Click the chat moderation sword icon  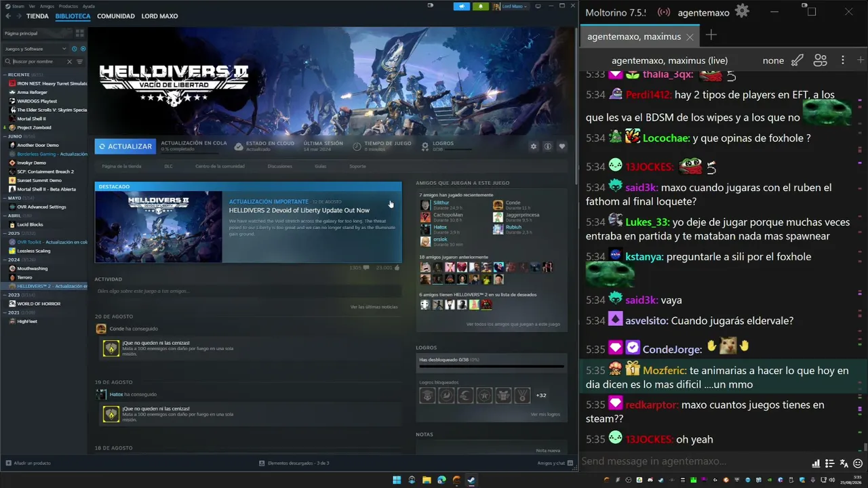[797, 60]
